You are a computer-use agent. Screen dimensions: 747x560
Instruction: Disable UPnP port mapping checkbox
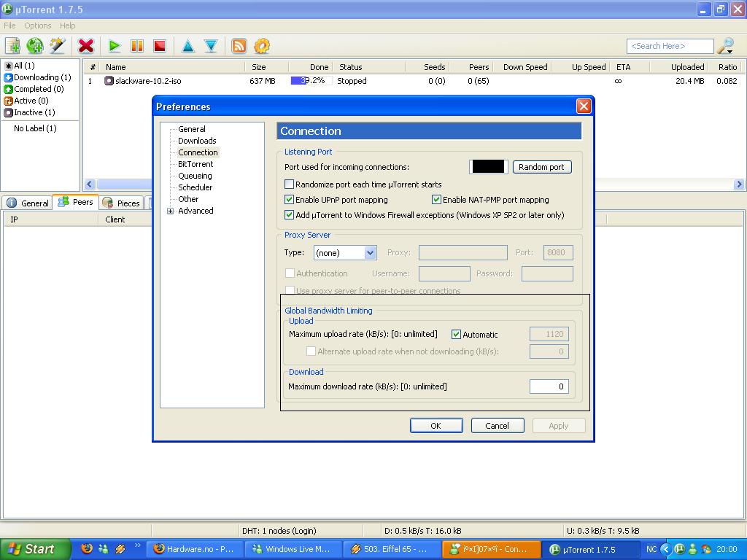coord(289,200)
